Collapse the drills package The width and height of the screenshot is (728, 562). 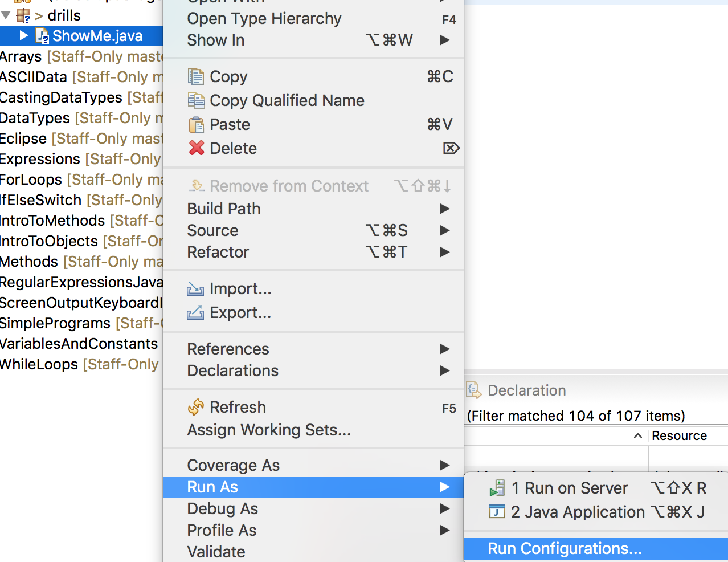(x=6, y=15)
